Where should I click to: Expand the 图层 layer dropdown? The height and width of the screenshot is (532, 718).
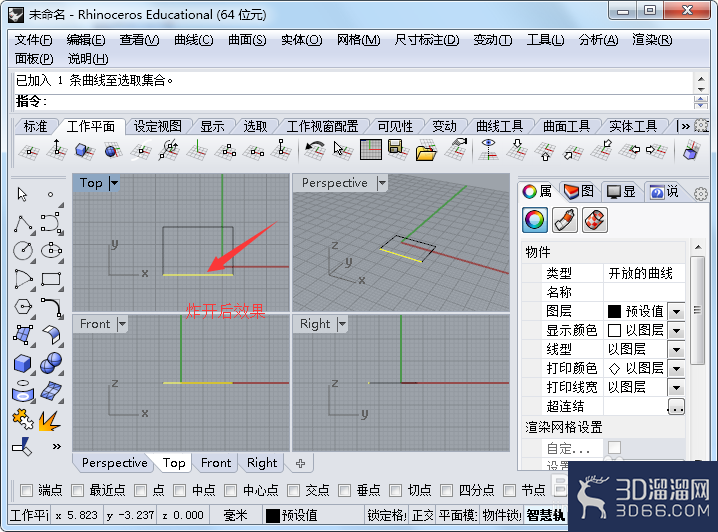coord(676,312)
